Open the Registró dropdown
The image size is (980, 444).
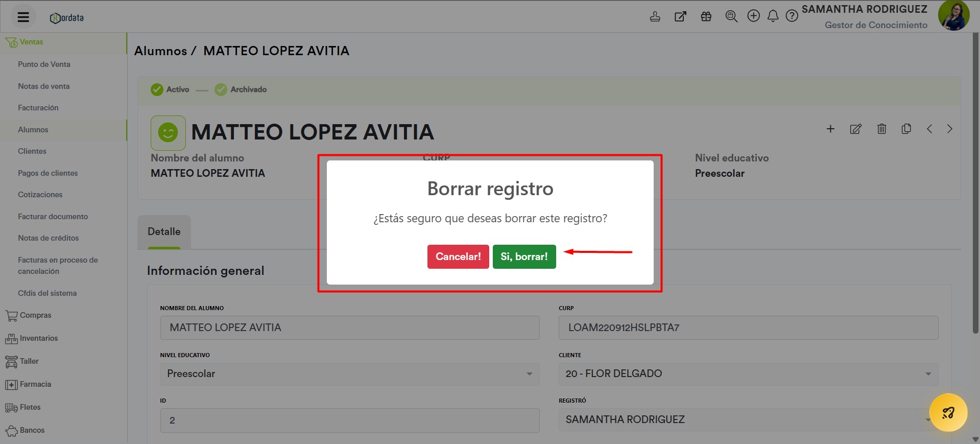pyautogui.click(x=749, y=419)
